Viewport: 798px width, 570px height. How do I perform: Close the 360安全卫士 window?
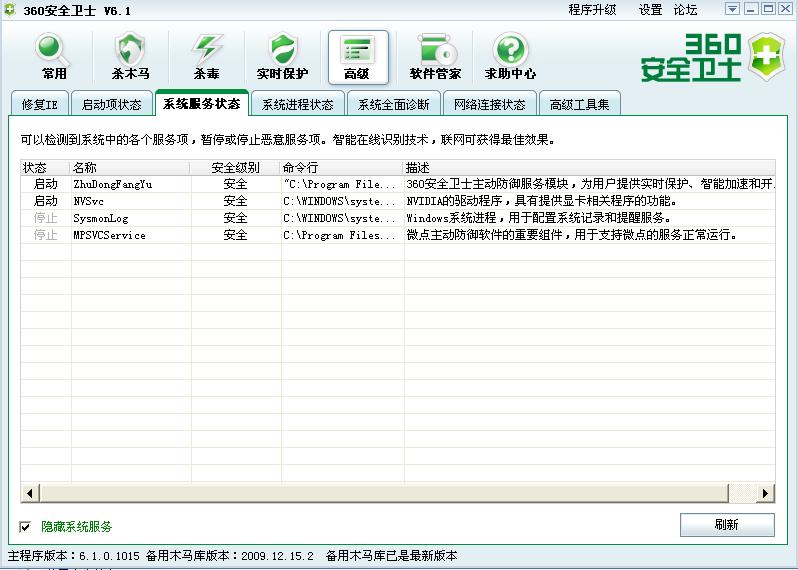pyautogui.click(x=786, y=9)
